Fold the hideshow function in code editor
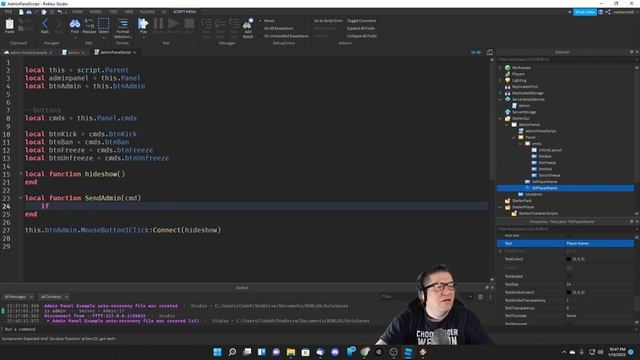 point(21,173)
